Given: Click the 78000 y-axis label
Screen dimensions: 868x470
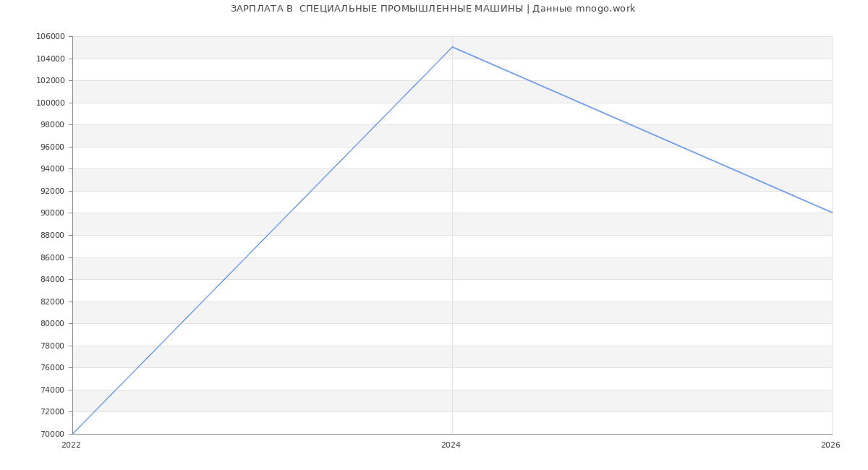Looking at the screenshot, I should [x=52, y=346].
